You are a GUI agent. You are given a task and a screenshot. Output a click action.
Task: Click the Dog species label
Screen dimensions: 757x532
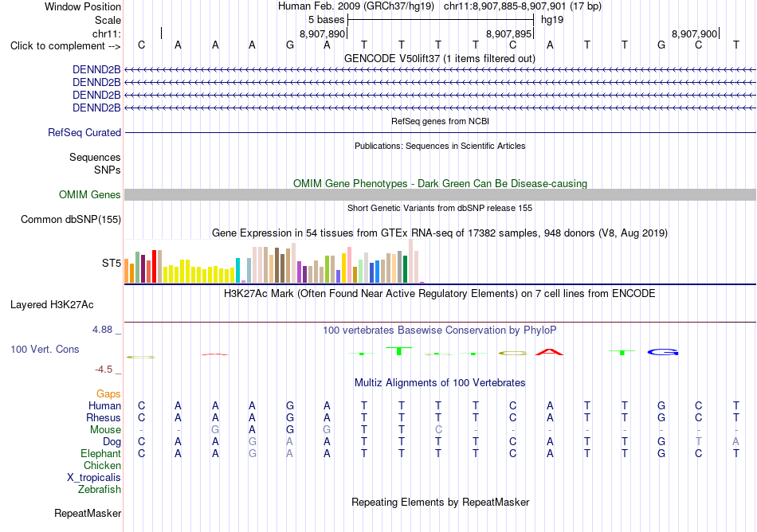[112, 442]
